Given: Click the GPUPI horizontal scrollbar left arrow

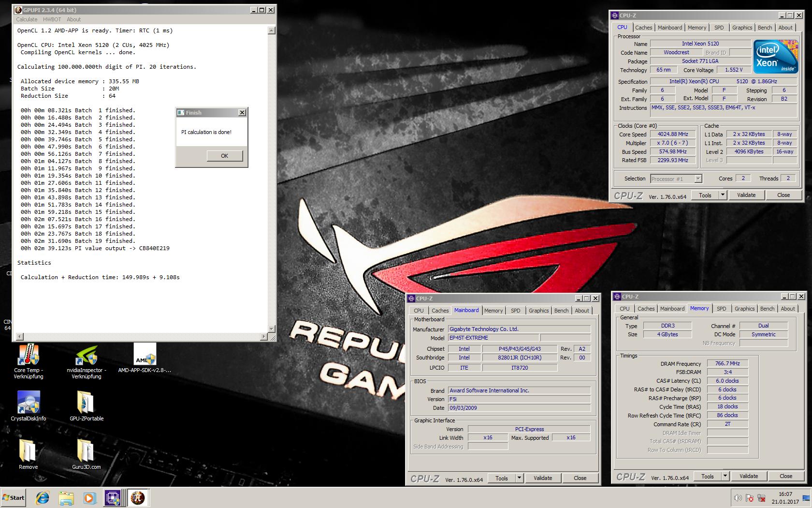Looking at the screenshot, I should click(19, 337).
